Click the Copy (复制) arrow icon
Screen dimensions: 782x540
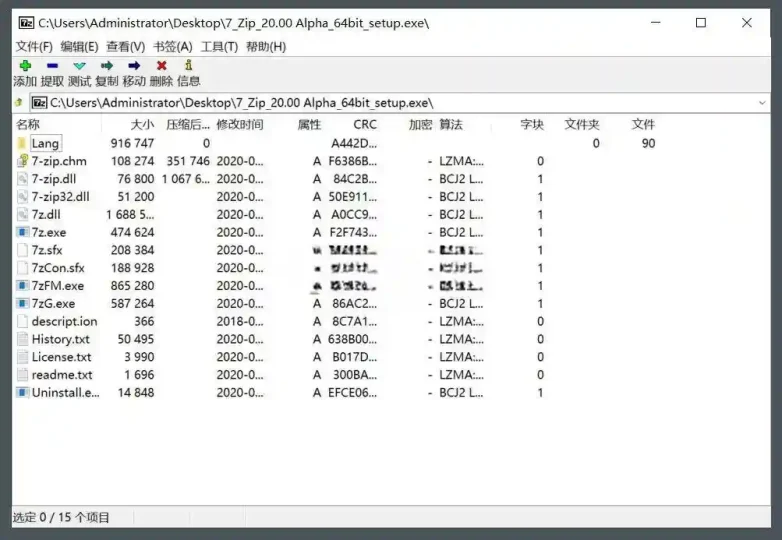point(107,65)
